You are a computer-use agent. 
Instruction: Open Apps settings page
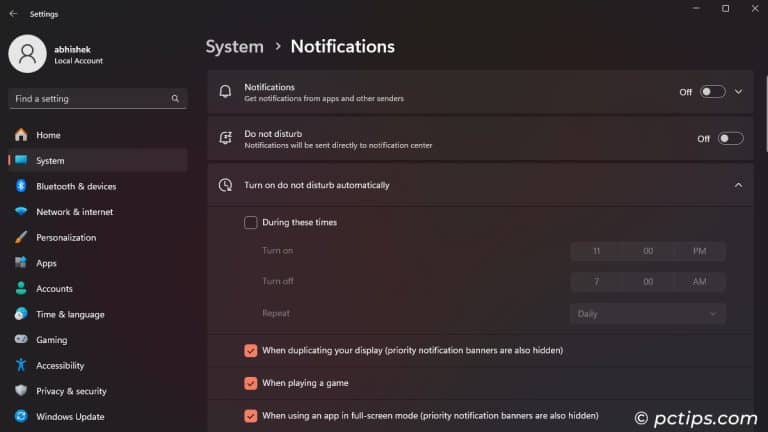click(x=98, y=263)
